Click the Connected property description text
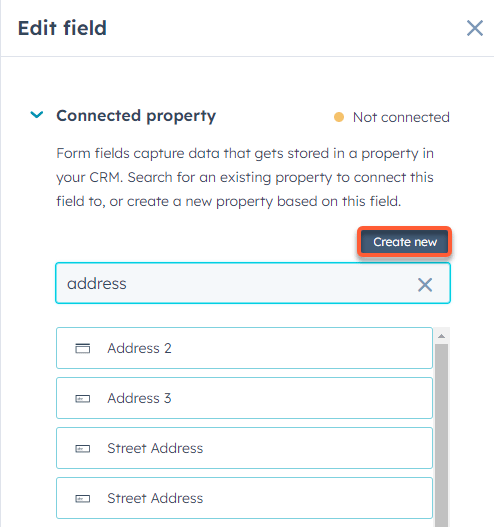 pyautogui.click(x=245, y=177)
